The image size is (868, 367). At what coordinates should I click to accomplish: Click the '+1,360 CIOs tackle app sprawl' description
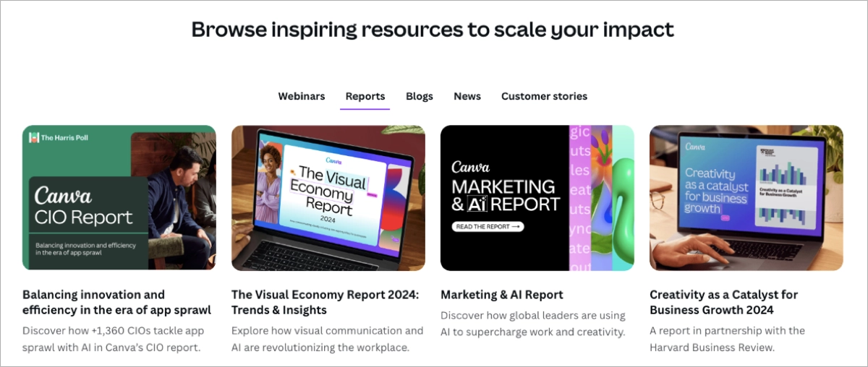coord(114,339)
